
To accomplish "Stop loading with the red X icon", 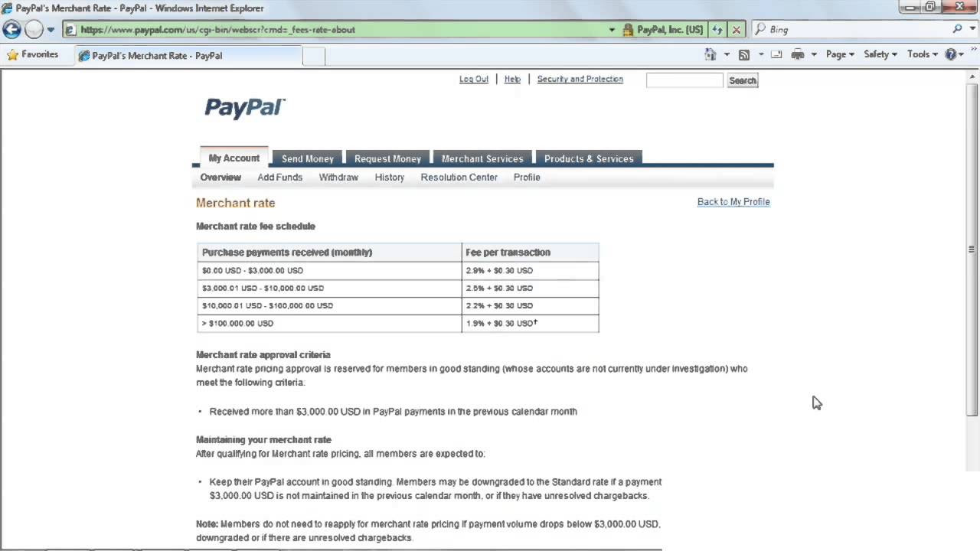I will click(x=736, y=30).
